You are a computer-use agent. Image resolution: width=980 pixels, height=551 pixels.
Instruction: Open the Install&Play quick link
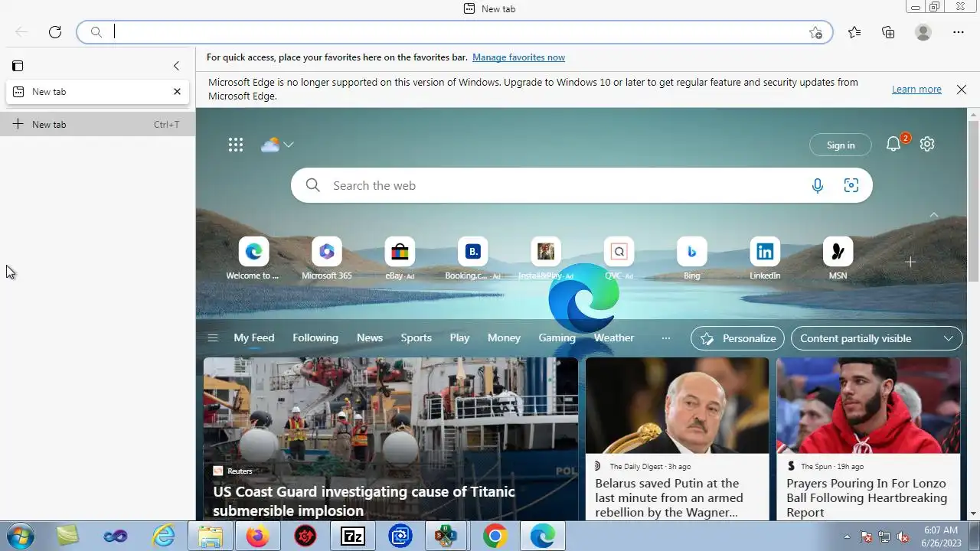tap(546, 259)
